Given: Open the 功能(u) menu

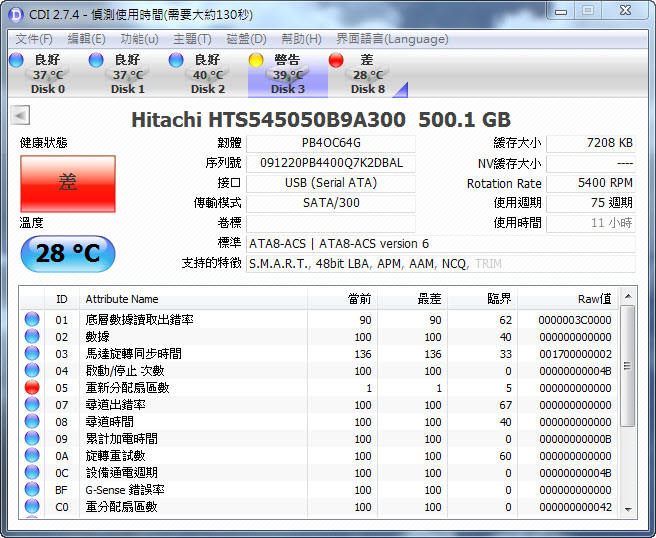Looking at the screenshot, I should pos(139,39).
